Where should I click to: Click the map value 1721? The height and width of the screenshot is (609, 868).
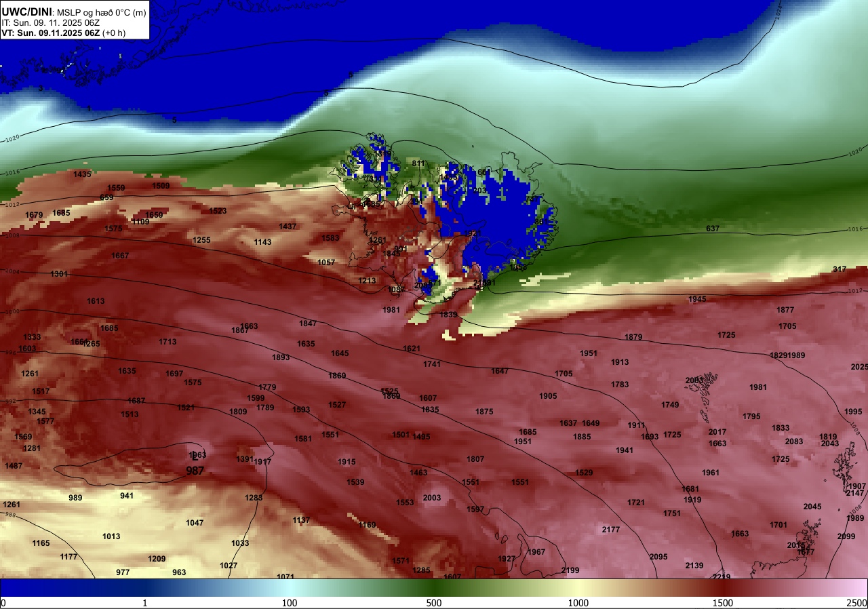click(x=636, y=503)
